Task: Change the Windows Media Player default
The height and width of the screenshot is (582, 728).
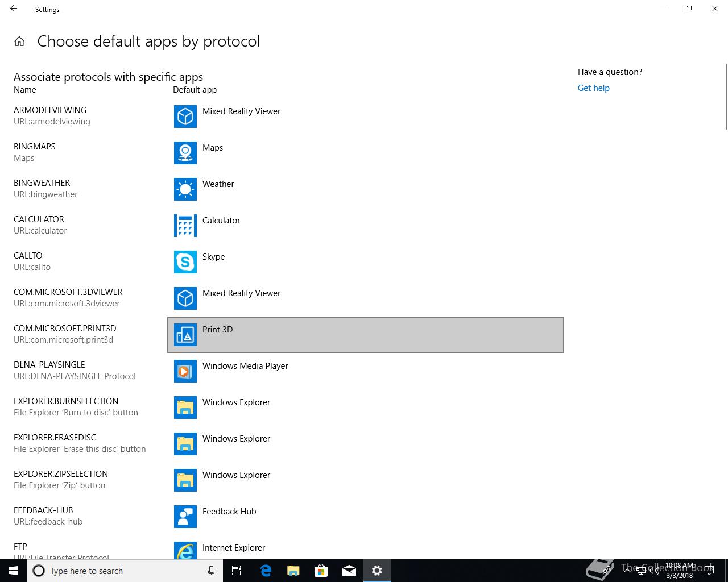Action: 366,371
